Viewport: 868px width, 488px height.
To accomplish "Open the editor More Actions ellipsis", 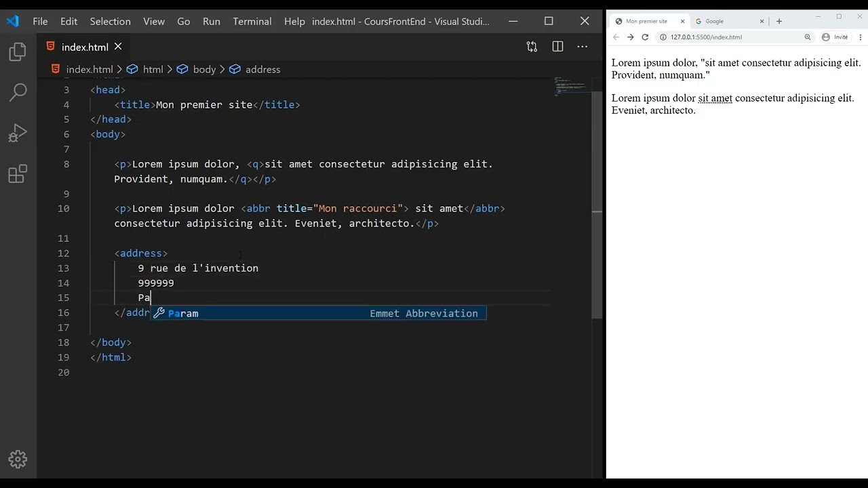I will click(583, 47).
